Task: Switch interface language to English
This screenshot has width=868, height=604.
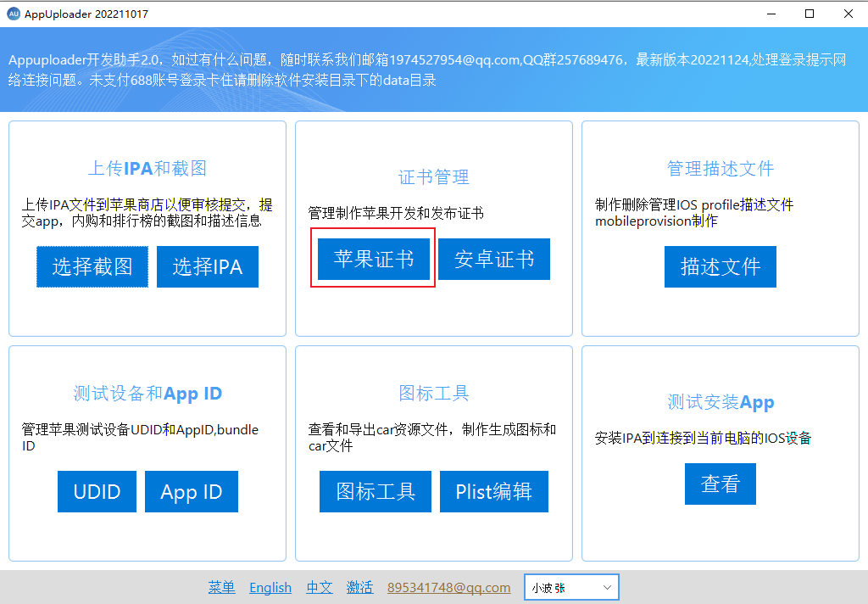Action: pos(270,587)
